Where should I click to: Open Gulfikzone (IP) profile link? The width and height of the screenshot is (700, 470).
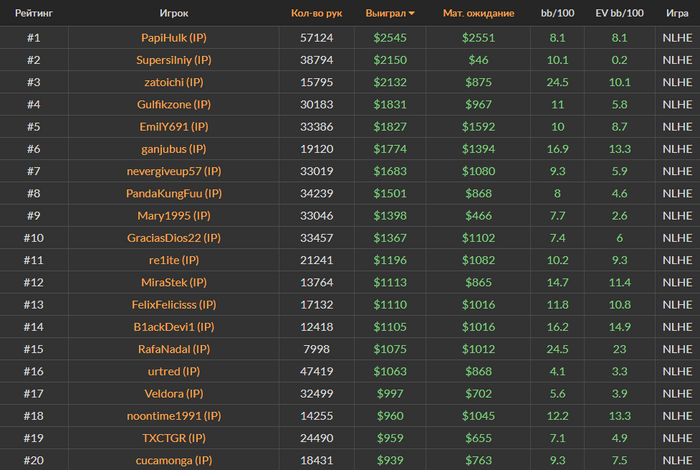click(174, 104)
